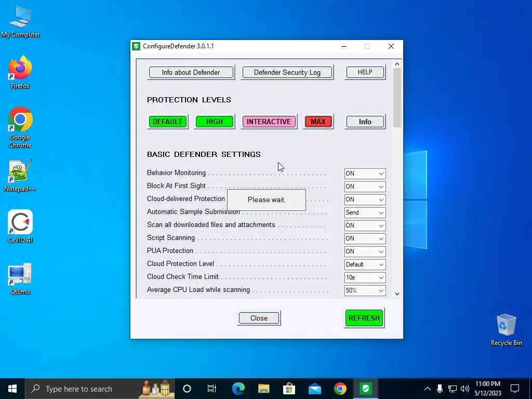Open Defender Security Log
The image size is (532, 399).
[x=287, y=72]
